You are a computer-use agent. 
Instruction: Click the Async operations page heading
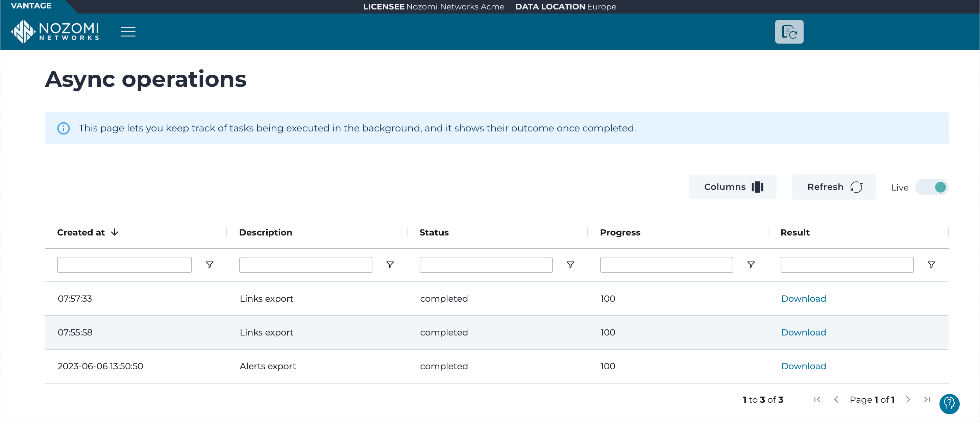click(x=146, y=79)
